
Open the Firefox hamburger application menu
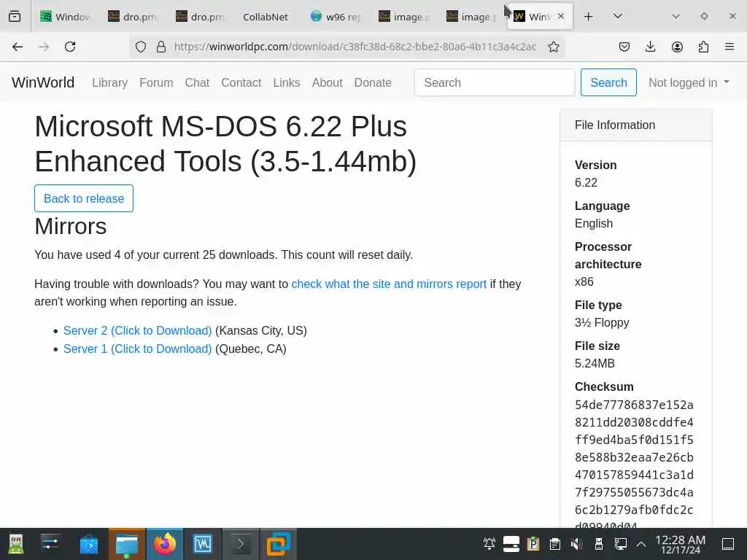[729, 47]
